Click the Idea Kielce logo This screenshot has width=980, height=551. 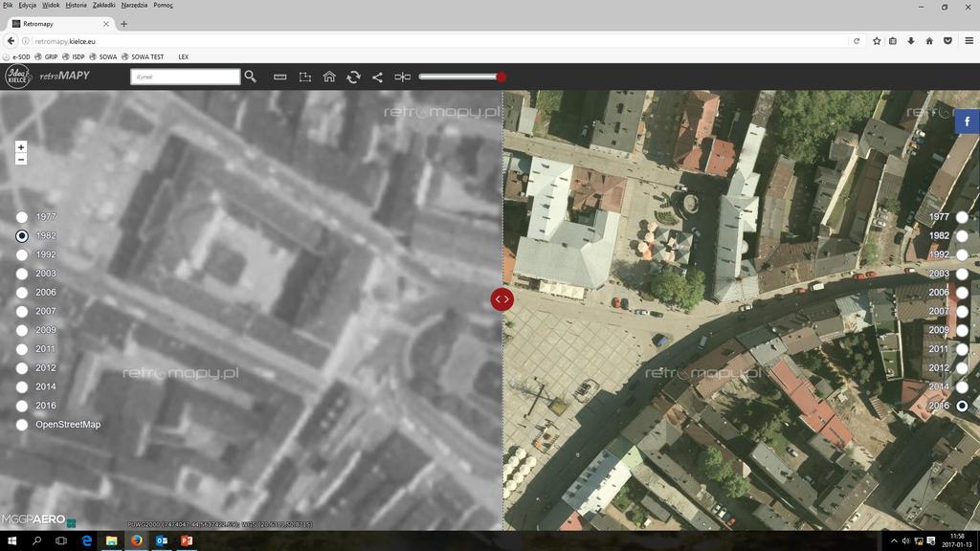[x=17, y=77]
